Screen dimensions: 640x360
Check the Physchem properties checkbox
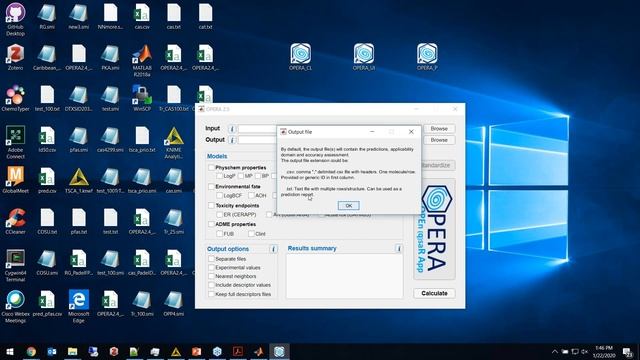click(211, 168)
